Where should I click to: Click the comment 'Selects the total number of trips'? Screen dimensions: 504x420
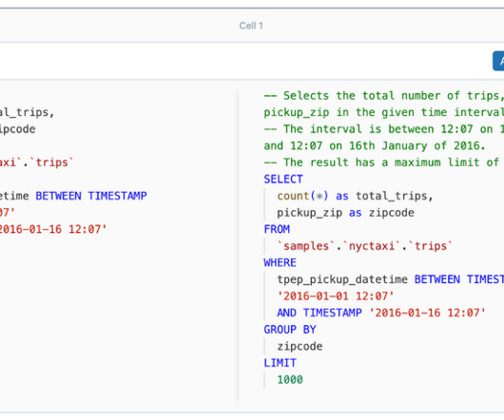point(384,96)
